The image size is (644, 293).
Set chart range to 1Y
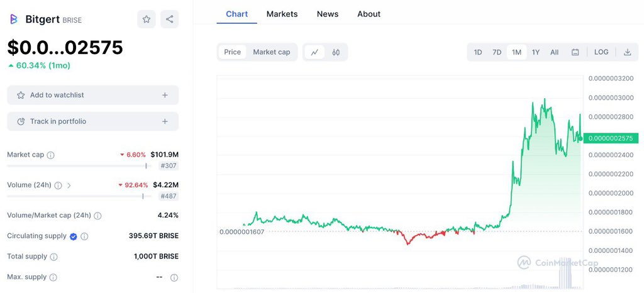pyautogui.click(x=536, y=52)
